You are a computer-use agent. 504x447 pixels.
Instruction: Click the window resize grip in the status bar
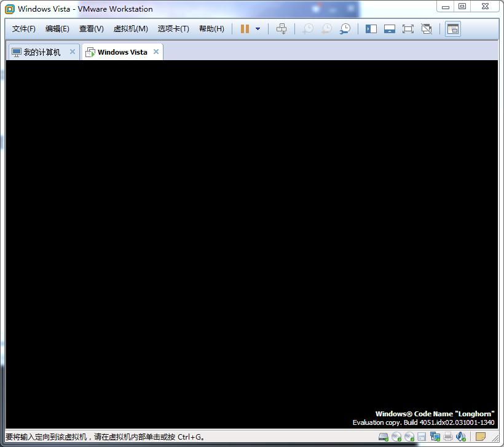(495, 437)
